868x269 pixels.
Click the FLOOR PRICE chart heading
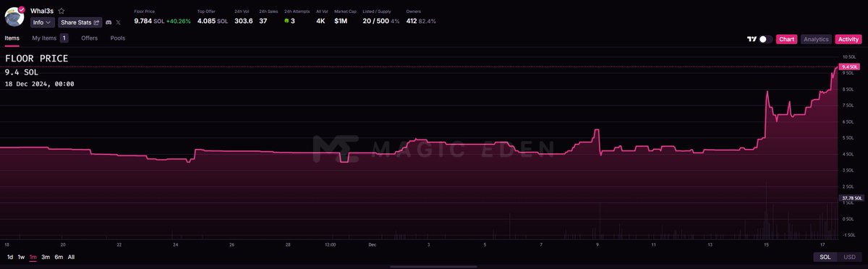(x=36, y=58)
